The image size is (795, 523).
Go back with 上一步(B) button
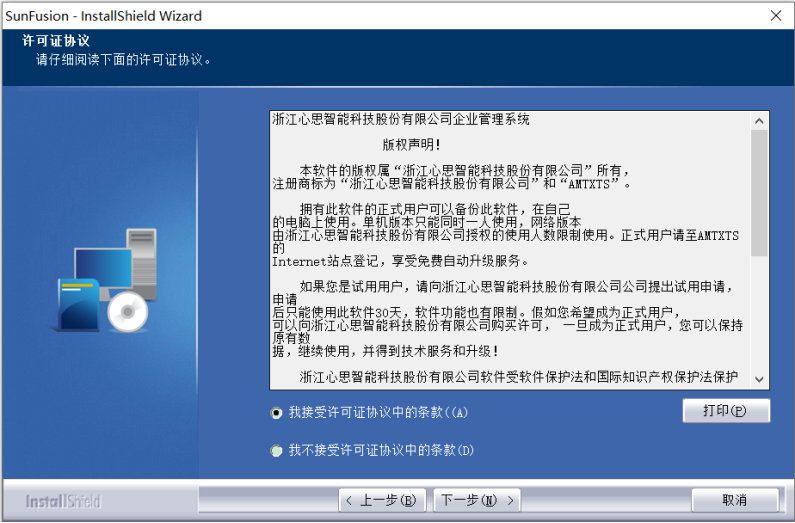(382, 501)
